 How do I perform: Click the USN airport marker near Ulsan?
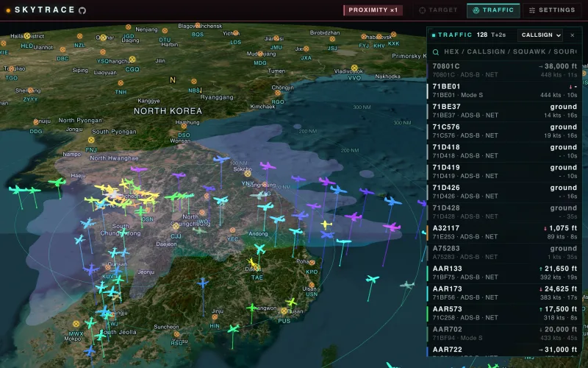coord(312,285)
